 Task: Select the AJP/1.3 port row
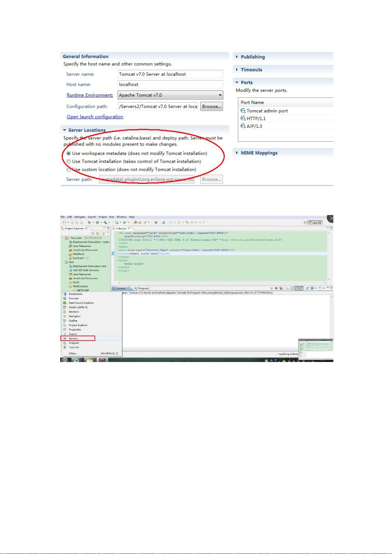pos(286,126)
